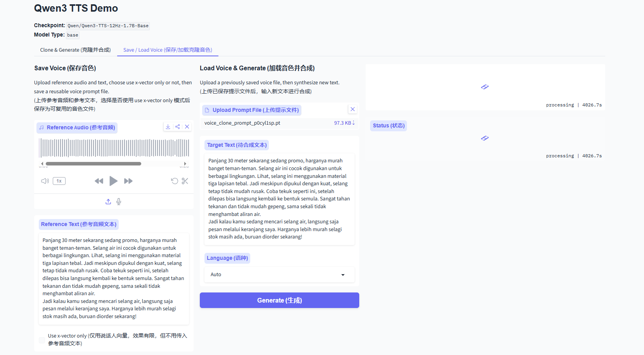Image resolution: width=644 pixels, height=355 pixels.
Task: Click the Upload Prompt File label
Action: 252,110
